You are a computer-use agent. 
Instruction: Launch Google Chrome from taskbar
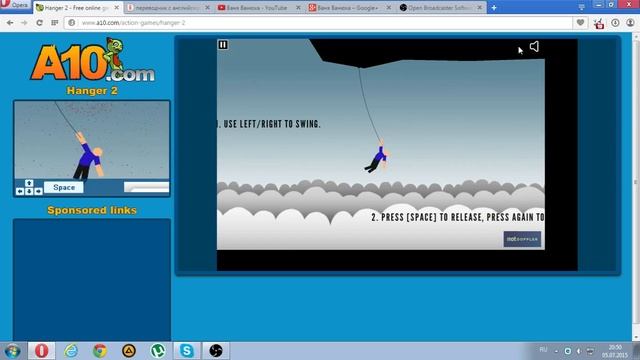tap(100, 351)
